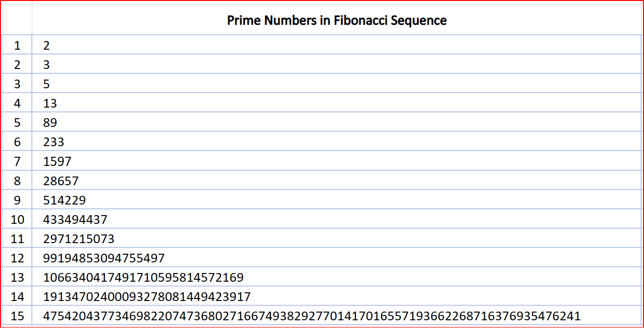Select the cell with value 89
This screenshot has width=644, height=328.
tap(50, 123)
